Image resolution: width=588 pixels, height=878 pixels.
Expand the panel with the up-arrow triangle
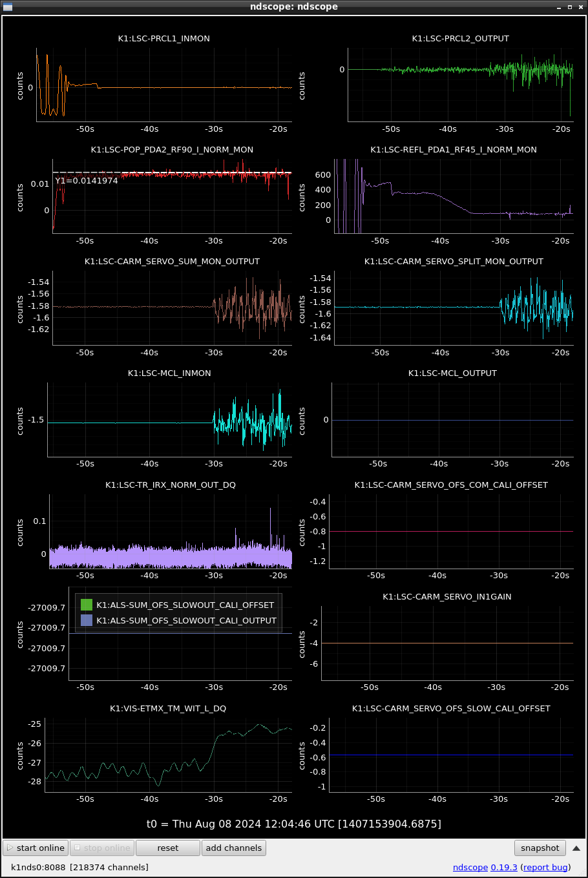coord(576,848)
